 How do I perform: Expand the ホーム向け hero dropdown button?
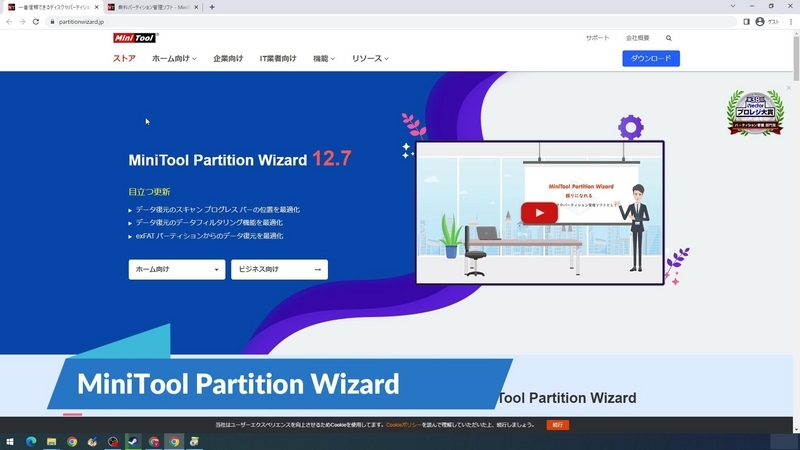click(x=177, y=269)
